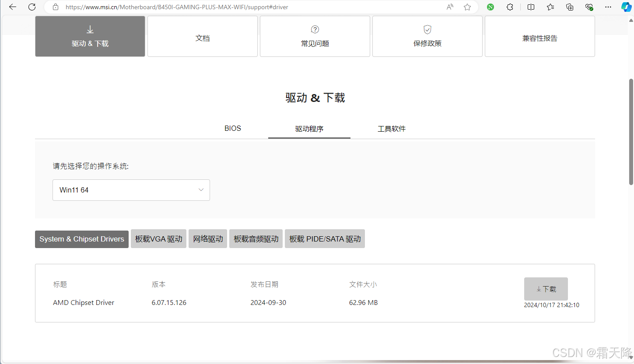Open the Copilot sidebar icon
Screen dimensions: 634x364
pos(626,7)
